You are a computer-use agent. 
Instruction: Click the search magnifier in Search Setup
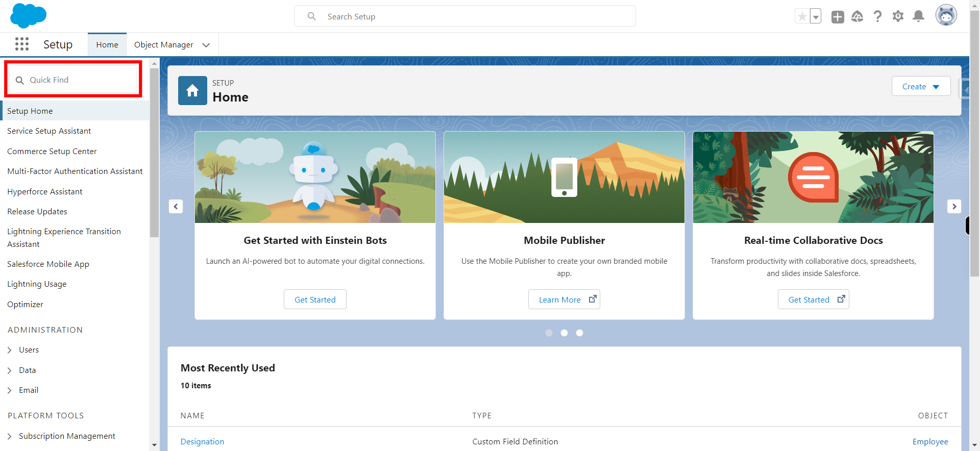pyautogui.click(x=312, y=16)
